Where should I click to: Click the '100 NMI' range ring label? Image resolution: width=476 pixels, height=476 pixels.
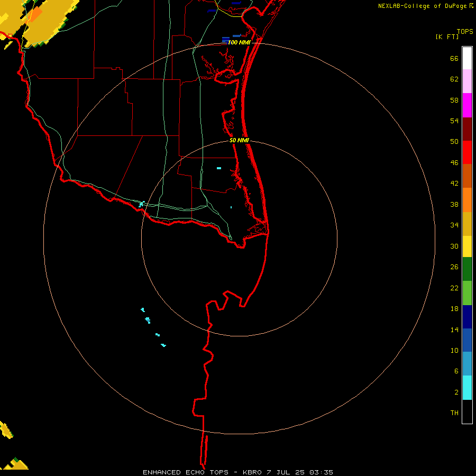(239, 42)
